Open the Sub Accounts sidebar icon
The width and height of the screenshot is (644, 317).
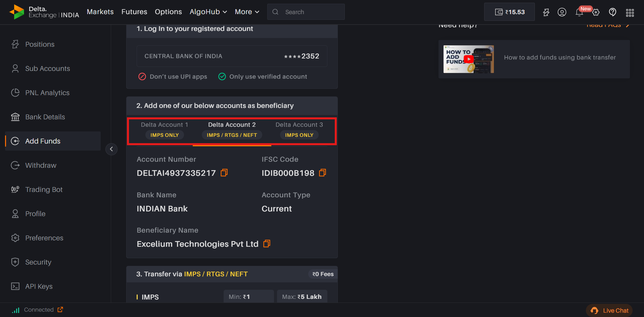15,69
